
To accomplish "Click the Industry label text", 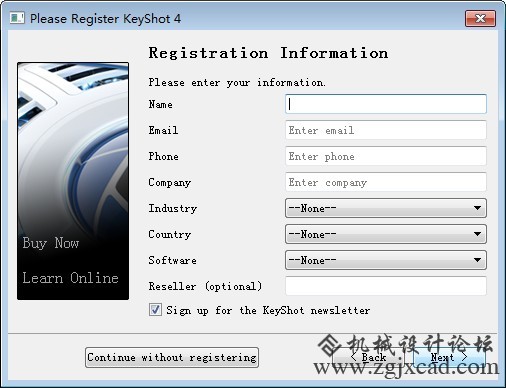I will (173, 208).
